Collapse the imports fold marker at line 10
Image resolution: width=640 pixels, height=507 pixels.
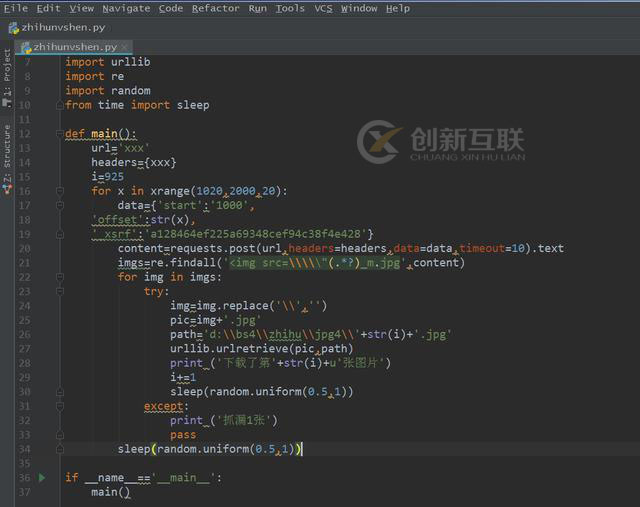coord(60,105)
